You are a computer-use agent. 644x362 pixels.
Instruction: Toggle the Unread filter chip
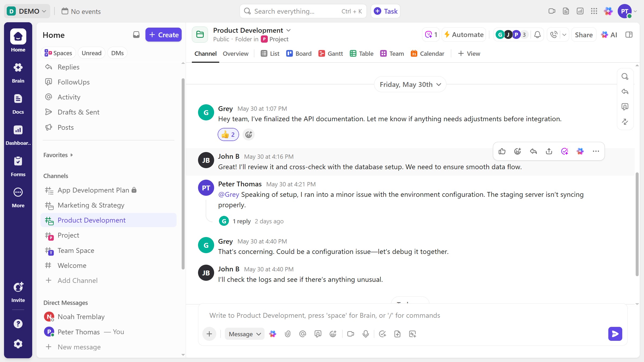(x=92, y=53)
